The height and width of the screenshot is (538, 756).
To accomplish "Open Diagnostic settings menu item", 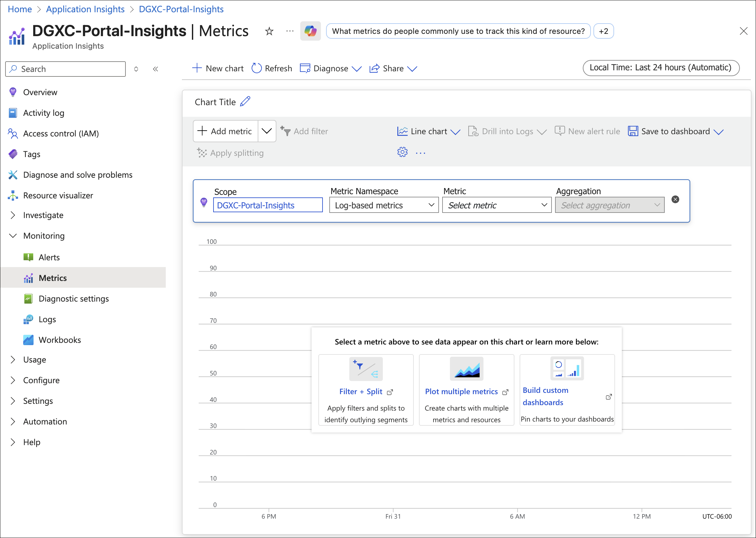I will (x=73, y=299).
